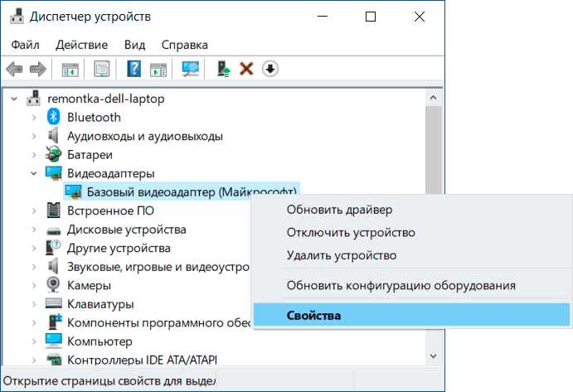
Task: Click the Другие устройства icon
Action: tap(53, 248)
